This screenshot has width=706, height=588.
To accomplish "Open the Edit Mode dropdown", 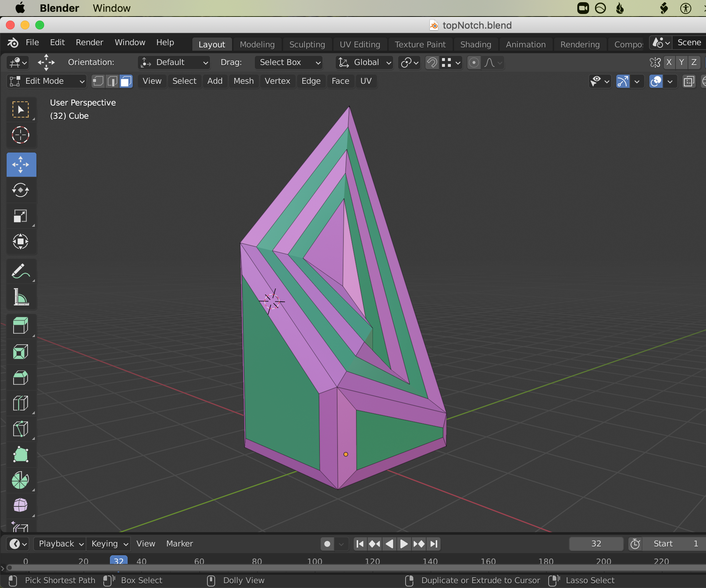I will click(46, 81).
